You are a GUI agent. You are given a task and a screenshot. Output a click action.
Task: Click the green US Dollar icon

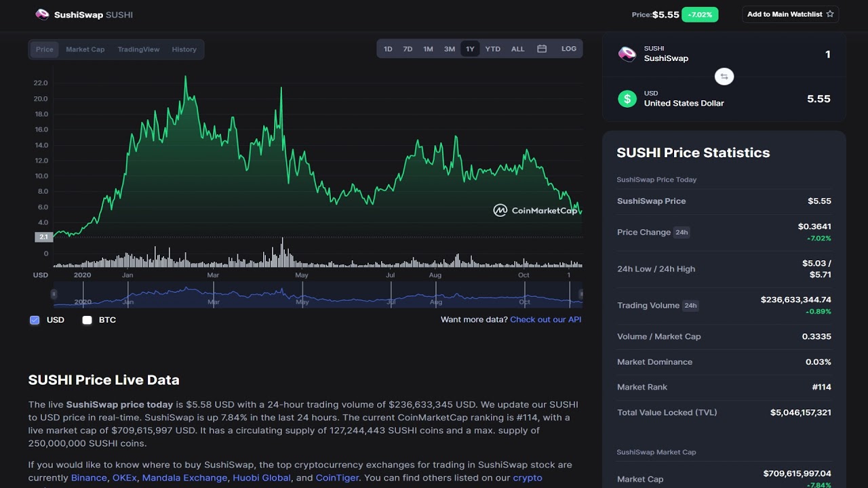click(627, 99)
